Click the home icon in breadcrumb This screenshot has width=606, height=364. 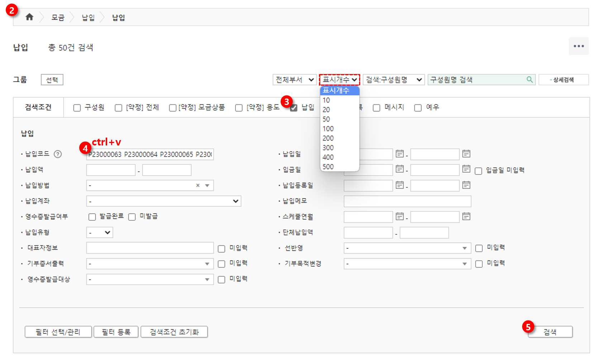pos(29,17)
